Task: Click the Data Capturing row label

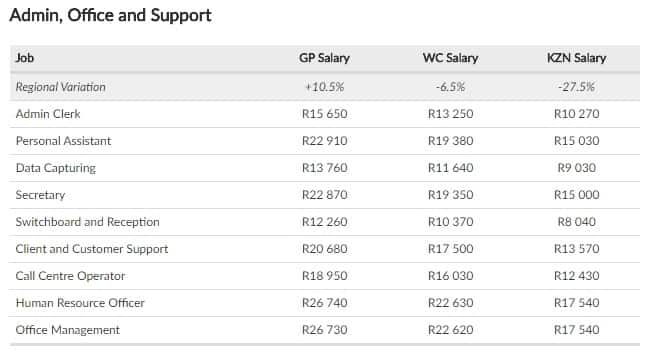Action: pyautogui.click(x=56, y=168)
